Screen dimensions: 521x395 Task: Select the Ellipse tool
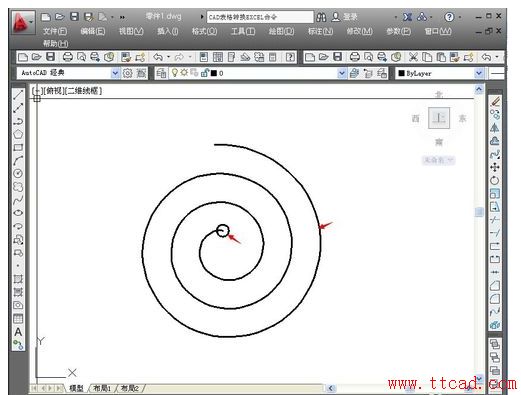click(18, 213)
